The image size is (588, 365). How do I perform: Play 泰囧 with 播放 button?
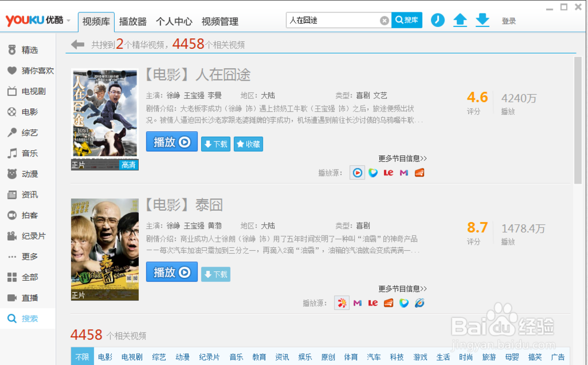[x=172, y=272]
